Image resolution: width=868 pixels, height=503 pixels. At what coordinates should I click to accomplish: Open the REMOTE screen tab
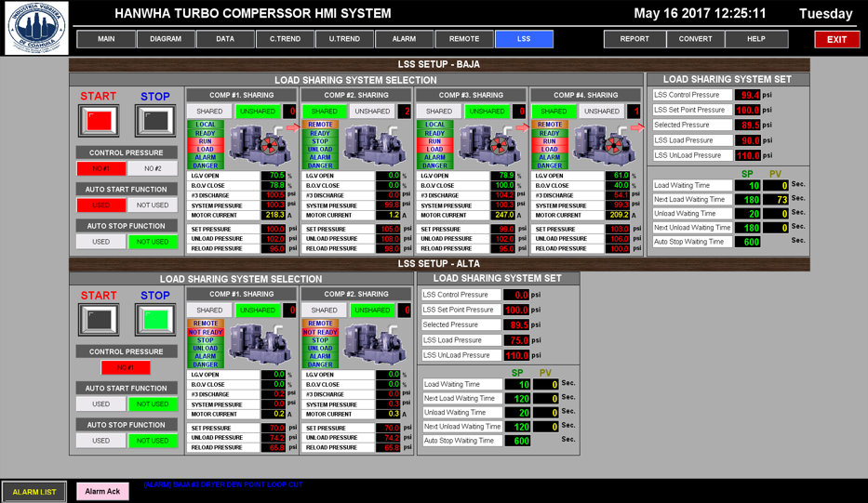[x=464, y=39]
